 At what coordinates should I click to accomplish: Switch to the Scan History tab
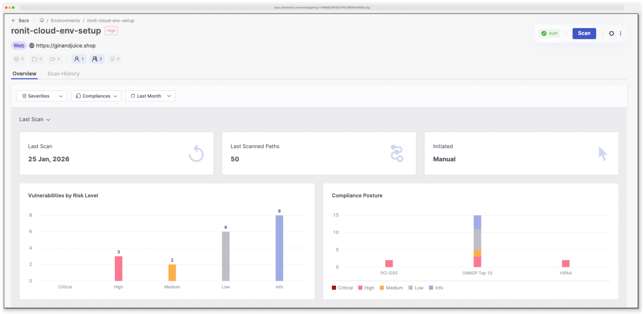point(63,73)
